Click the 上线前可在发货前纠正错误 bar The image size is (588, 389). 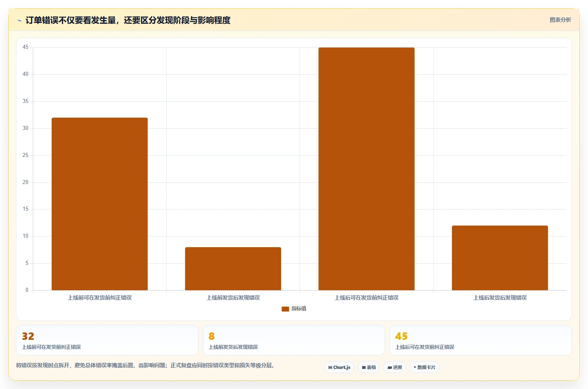pos(100,204)
